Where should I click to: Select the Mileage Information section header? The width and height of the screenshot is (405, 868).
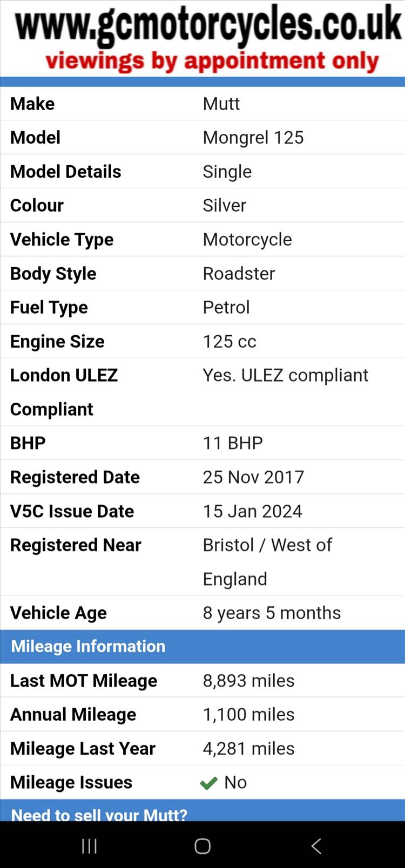pos(202,646)
